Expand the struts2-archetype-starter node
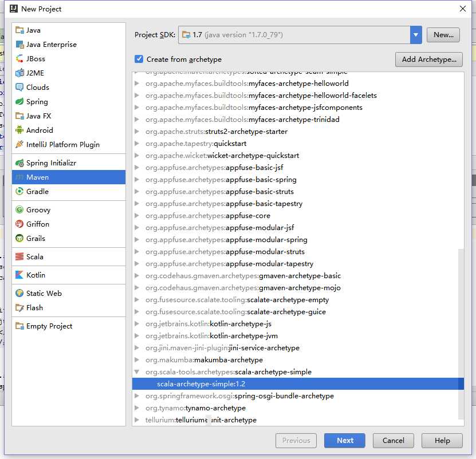Image resolution: width=476 pixels, height=459 pixels. pos(137,132)
